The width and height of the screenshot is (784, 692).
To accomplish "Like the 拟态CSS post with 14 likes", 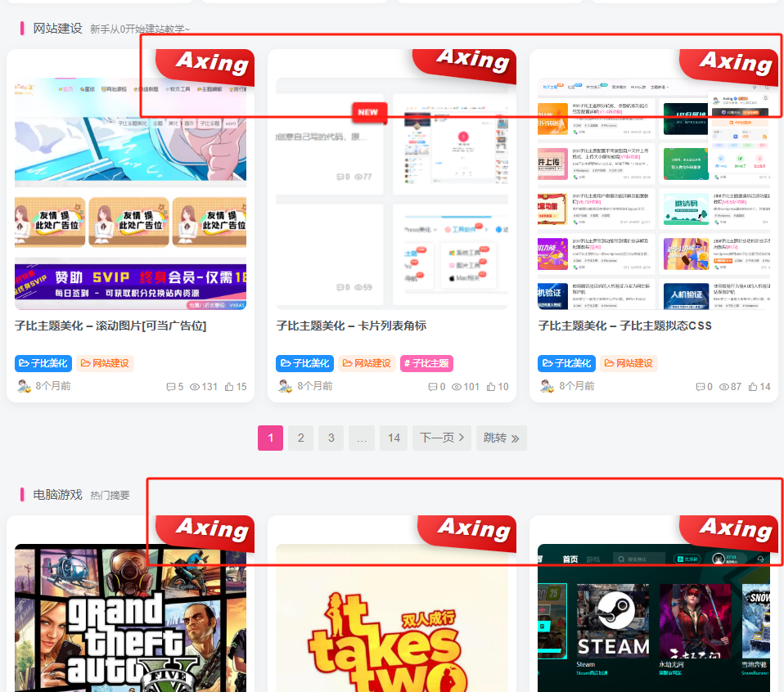I will tap(753, 387).
